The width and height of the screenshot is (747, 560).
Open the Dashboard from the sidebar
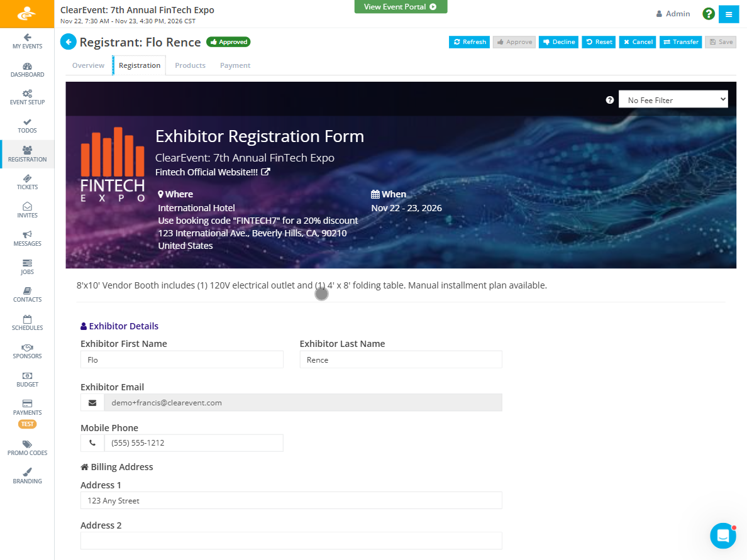[27, 69]
